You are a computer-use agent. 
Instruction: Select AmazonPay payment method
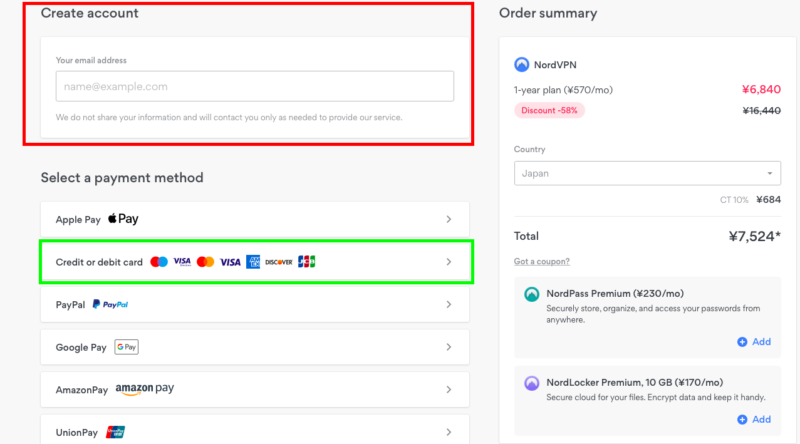point(255,390)
